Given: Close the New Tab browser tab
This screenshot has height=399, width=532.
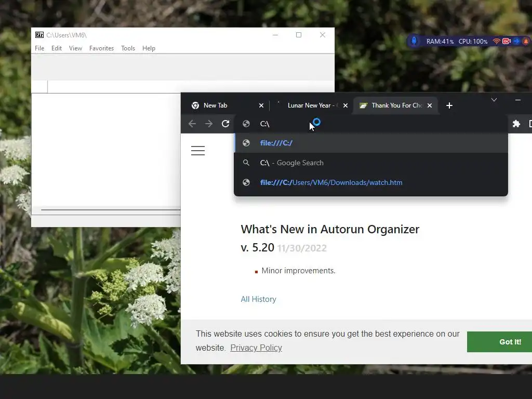Looking at the screenshot, I should (261, 105).
